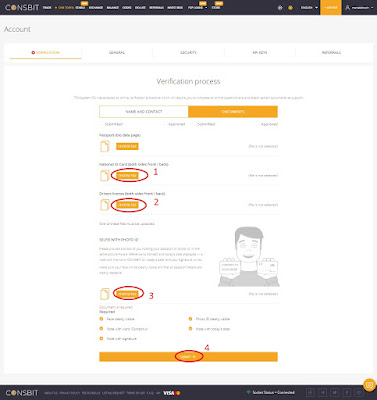Open the ENGLISH language dropdown
This screenshot has width=377, height=400.
point(309,8)
